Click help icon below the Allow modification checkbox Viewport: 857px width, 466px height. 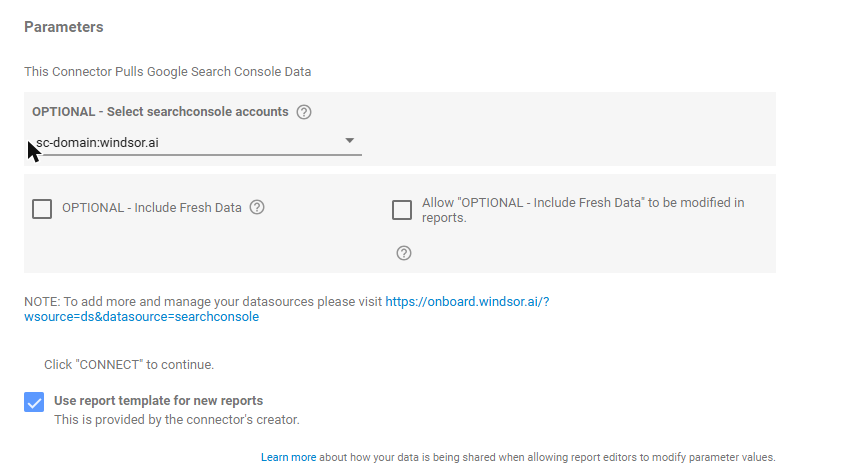click(x=404, y=253)
